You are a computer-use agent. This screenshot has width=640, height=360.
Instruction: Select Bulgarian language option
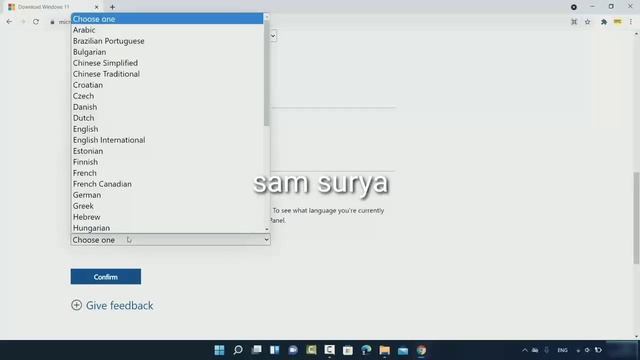167,52
